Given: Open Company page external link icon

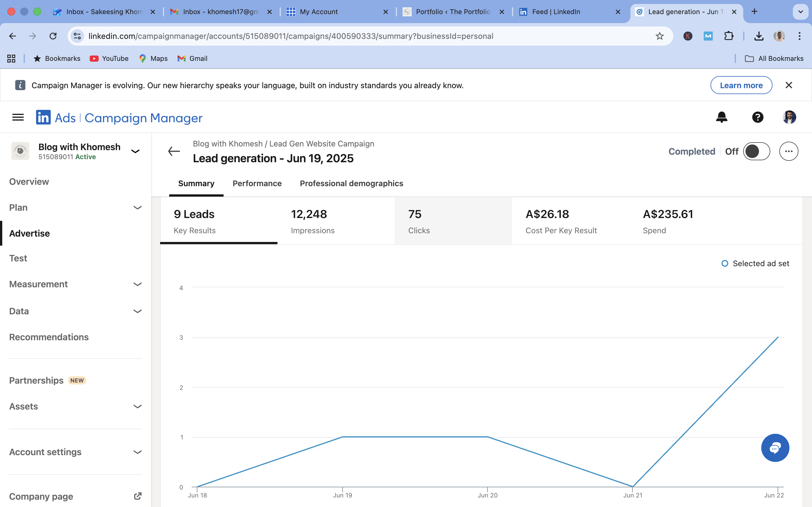Looking at the screenshot, I should pyautogui.click(x=138, y=496).
